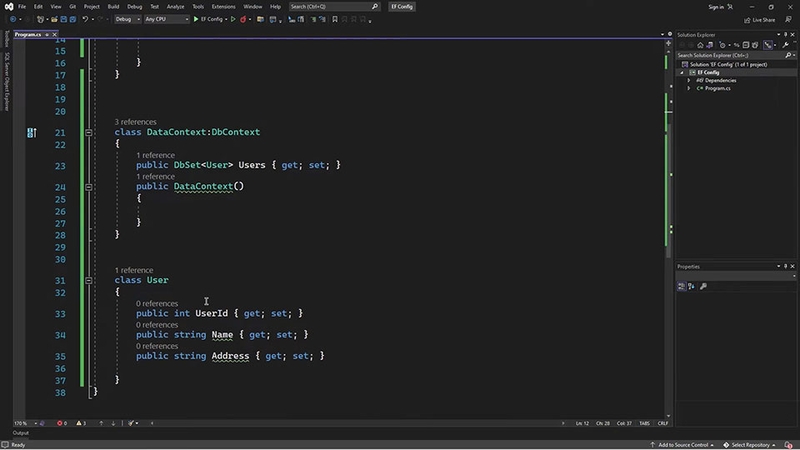Image resolution: width=800 pixels, height=450 pixels.
Task: Collapse the User class outline
Action: (x=89, y=281)
